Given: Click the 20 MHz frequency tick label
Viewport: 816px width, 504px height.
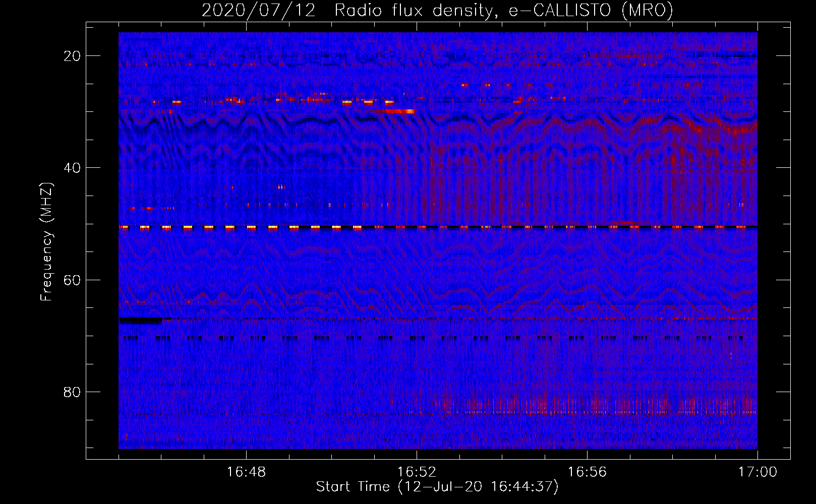Looking at the screenshot, I should [x=72, y=56].
